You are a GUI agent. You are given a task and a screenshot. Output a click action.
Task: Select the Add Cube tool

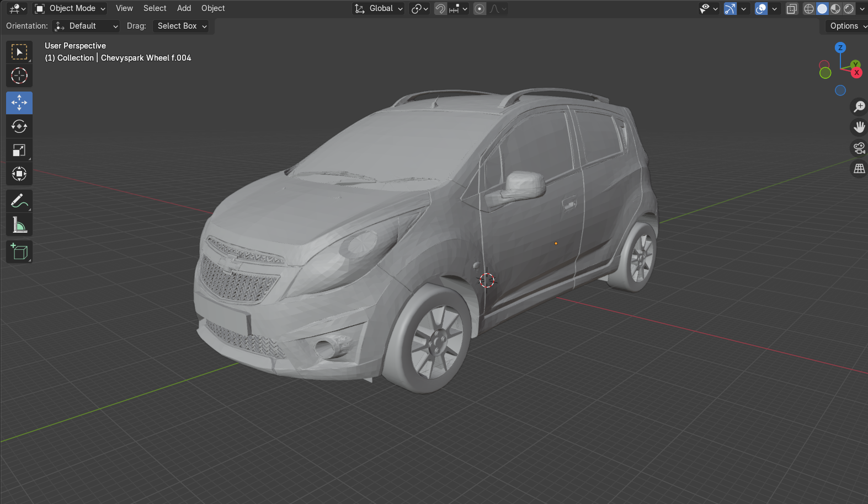pyautogui.click(x=19, y=252)
